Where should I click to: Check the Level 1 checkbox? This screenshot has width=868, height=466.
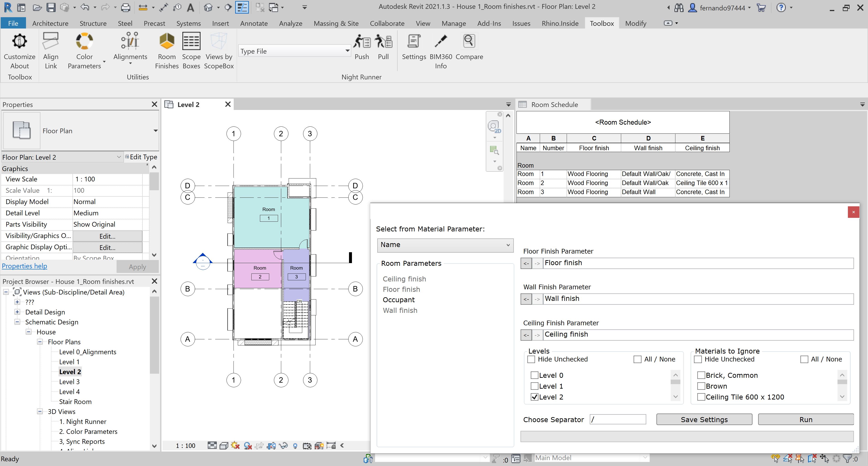pos(534,386)
